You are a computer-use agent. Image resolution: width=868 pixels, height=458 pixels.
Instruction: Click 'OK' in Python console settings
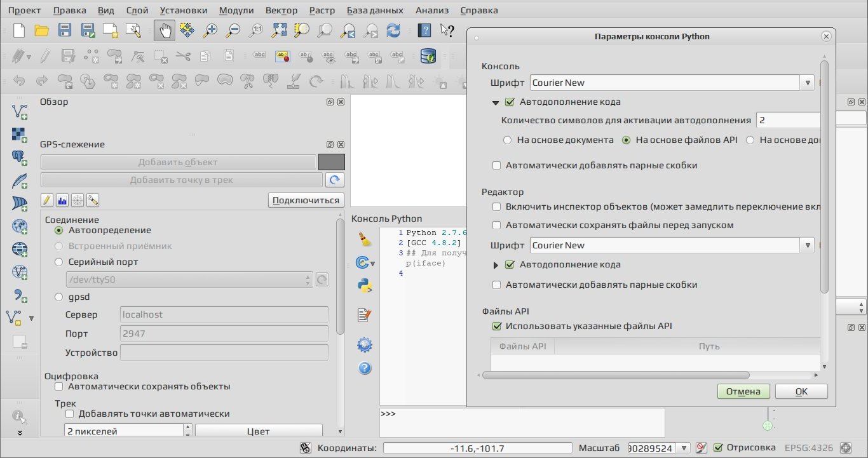(801, 391)
